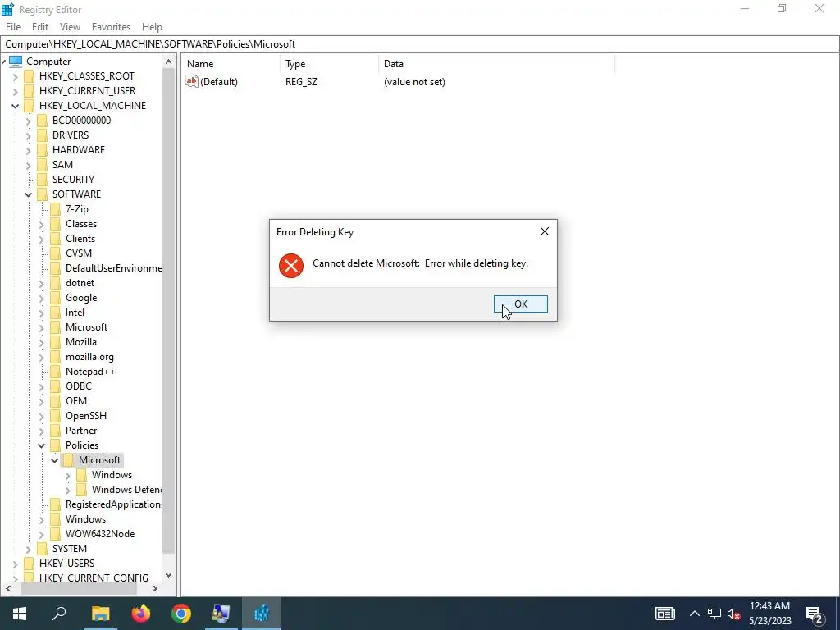840x630 pixels.
Task: Close the Error Deleting Key dialog
Action: click(x=545, y=231)
